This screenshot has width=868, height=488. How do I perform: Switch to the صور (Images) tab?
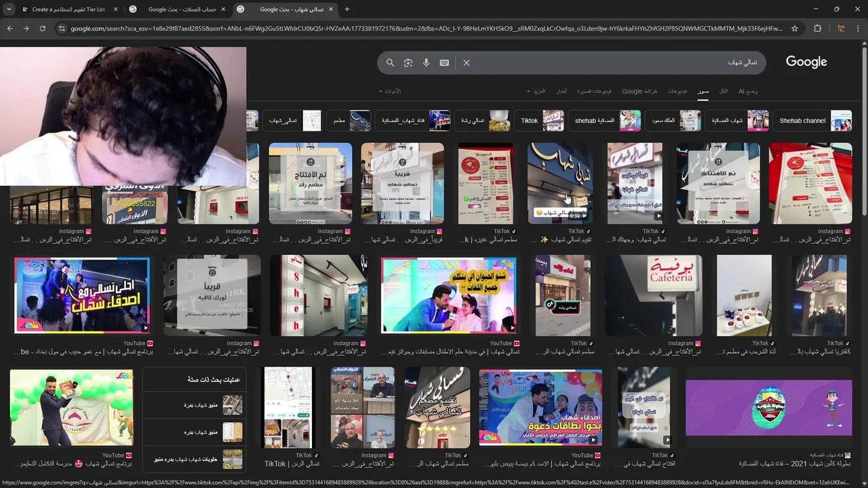pyautogui.click(x=703, y=91)
